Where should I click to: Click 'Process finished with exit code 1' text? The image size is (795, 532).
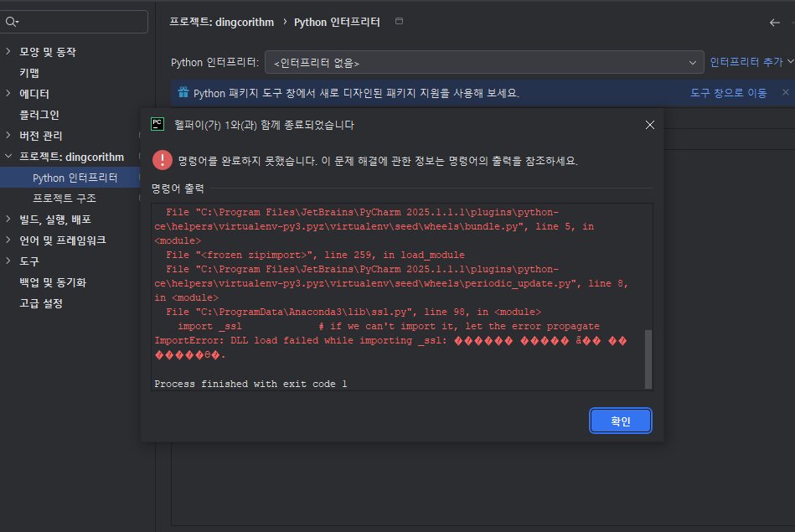coord(250,384)
